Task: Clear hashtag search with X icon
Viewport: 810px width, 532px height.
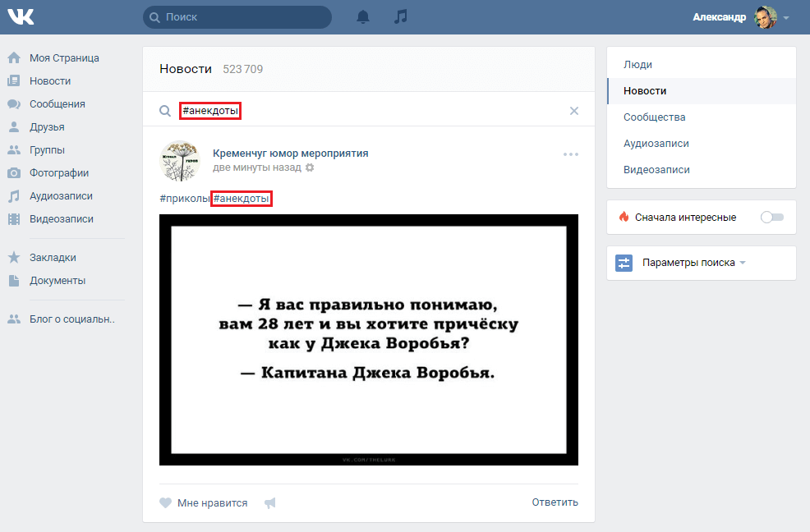Action: (x=574, y=111)
